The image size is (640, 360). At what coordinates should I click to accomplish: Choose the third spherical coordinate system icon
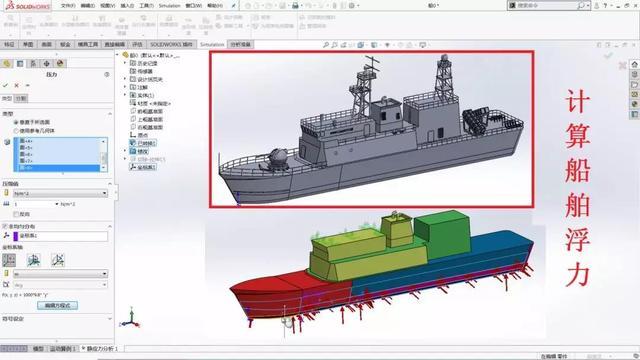click(58, 260)
